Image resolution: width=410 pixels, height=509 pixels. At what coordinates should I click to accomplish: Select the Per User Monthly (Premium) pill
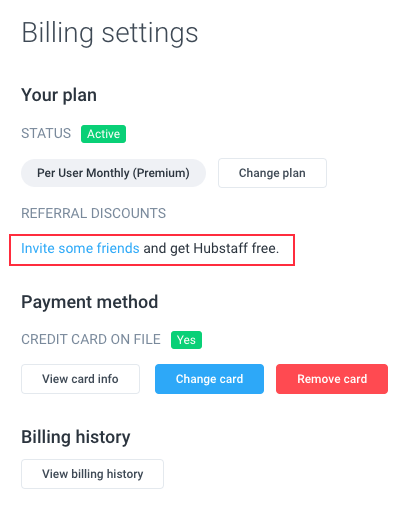pyautogui.click(x=113, y=173)
